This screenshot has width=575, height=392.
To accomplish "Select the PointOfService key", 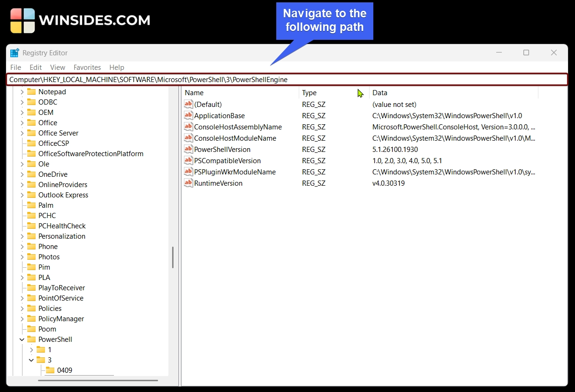I will pyautogui.click(x=61, y=298).
